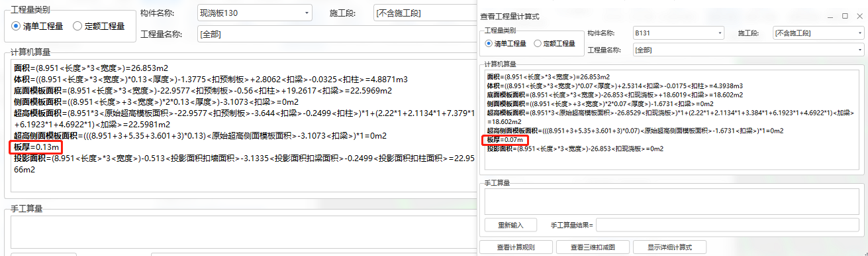The image size is (868, 256).
Task: Click the 投影面积 line in 现浇板130 window
Action: click(244, 164)
